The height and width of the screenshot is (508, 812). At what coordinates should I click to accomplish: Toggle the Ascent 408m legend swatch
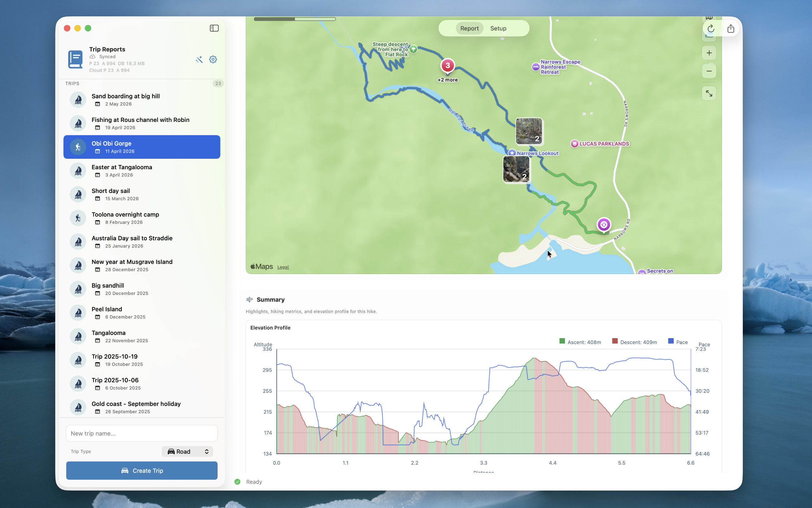click(x=562, y=341)
